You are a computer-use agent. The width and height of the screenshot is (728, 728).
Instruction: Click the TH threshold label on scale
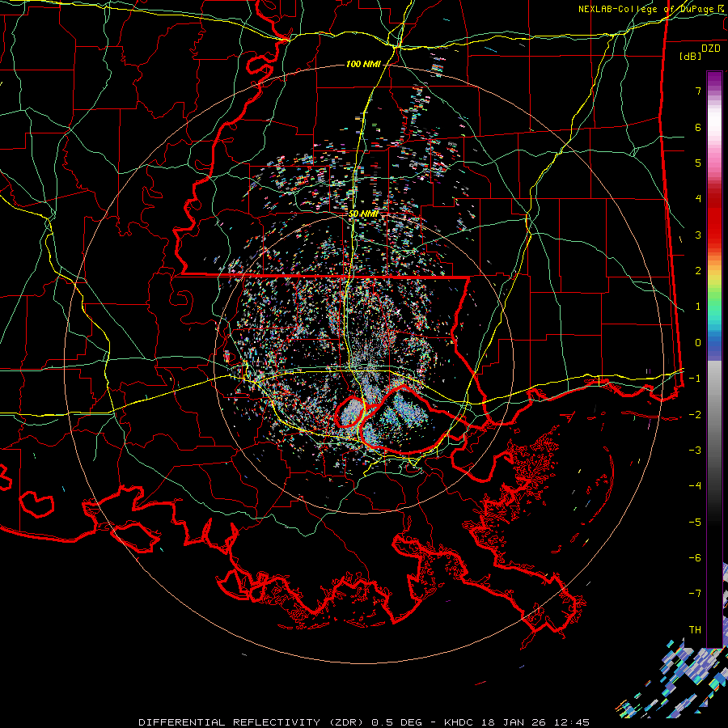click(695, 630)
